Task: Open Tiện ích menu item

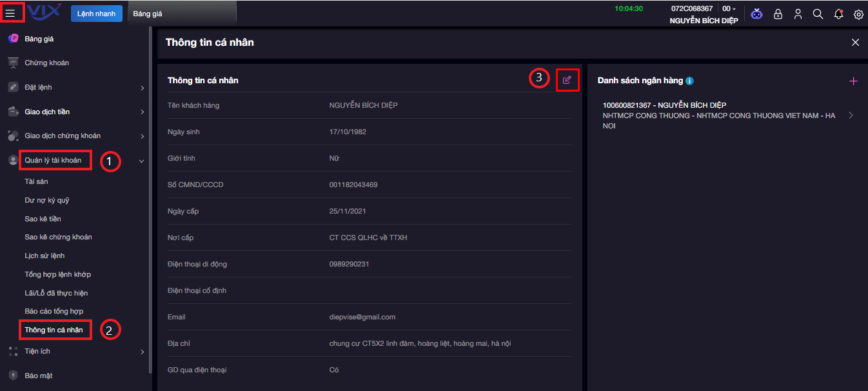Action: [37, 351]
